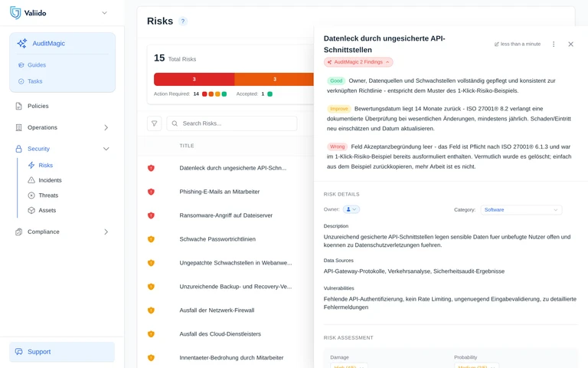Expand the Compliance section chevron
Viewport: 588px width, 368px height.
click(x=106, y=232)
